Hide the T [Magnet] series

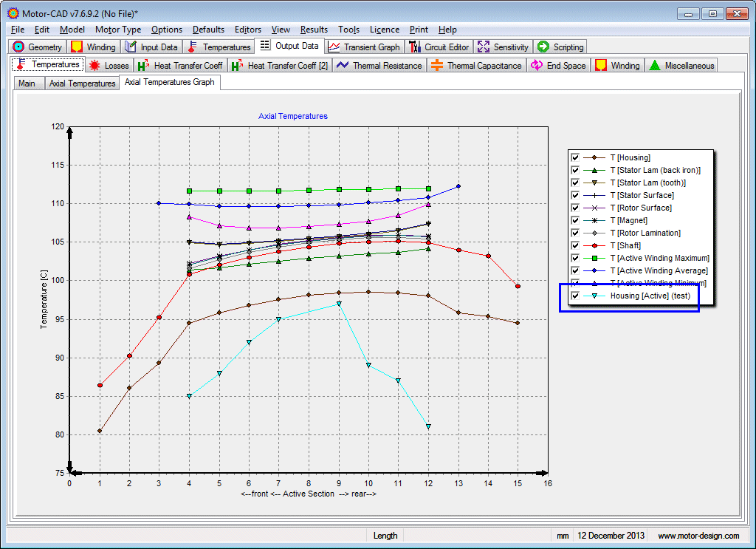574,220
